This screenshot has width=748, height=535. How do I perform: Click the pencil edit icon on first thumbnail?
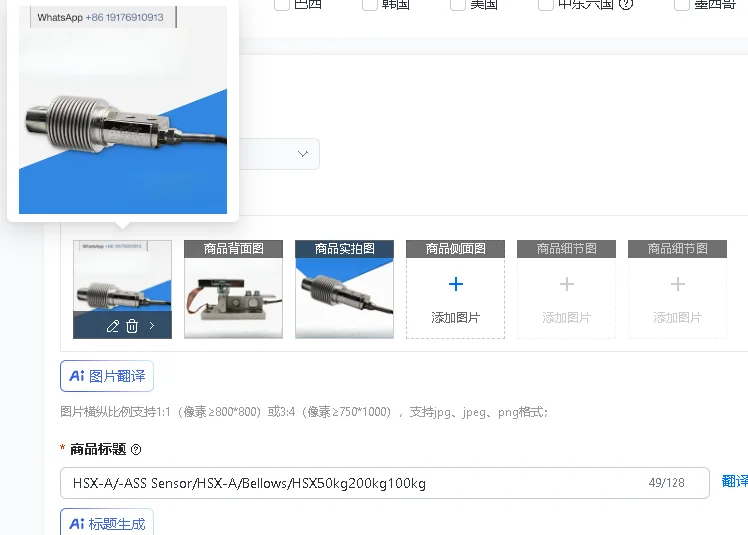113,326
